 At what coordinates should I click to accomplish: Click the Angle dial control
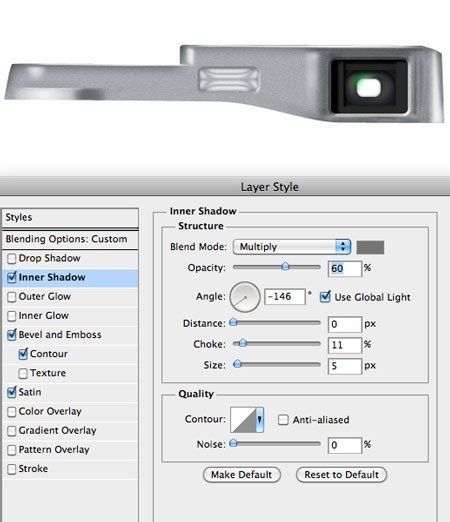tap(245, 297)
